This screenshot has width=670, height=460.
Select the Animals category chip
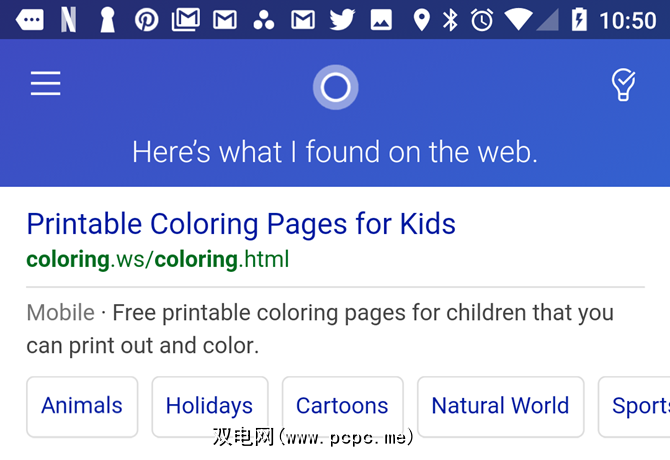tap(82, 406)
